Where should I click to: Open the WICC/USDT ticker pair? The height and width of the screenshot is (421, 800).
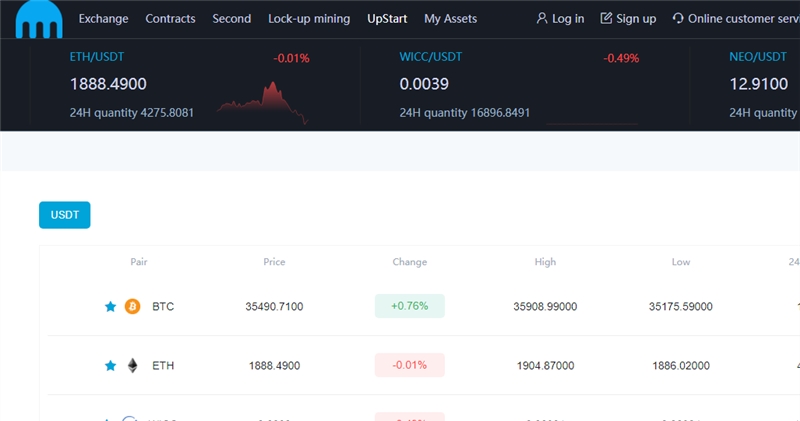[430, 57]
